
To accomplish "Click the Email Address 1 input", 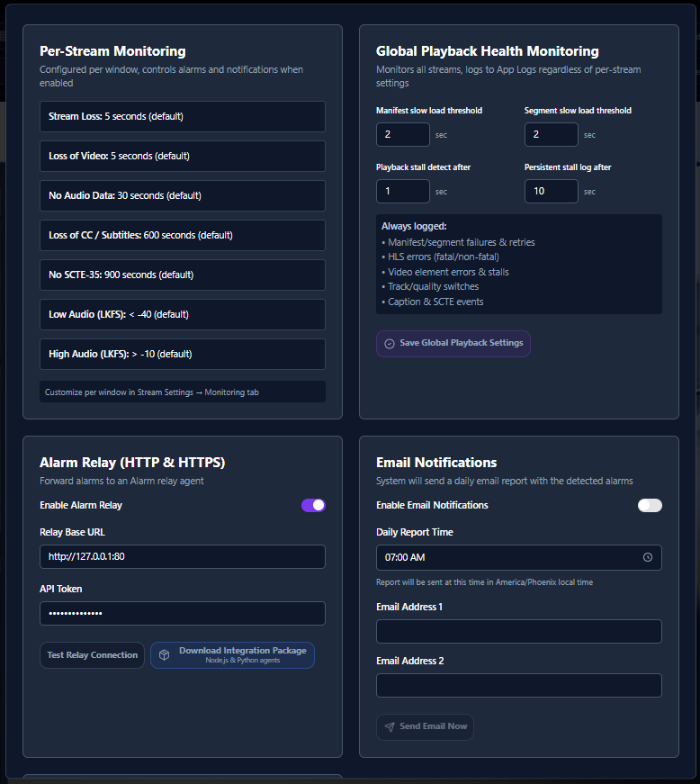I will pos(518,632).
